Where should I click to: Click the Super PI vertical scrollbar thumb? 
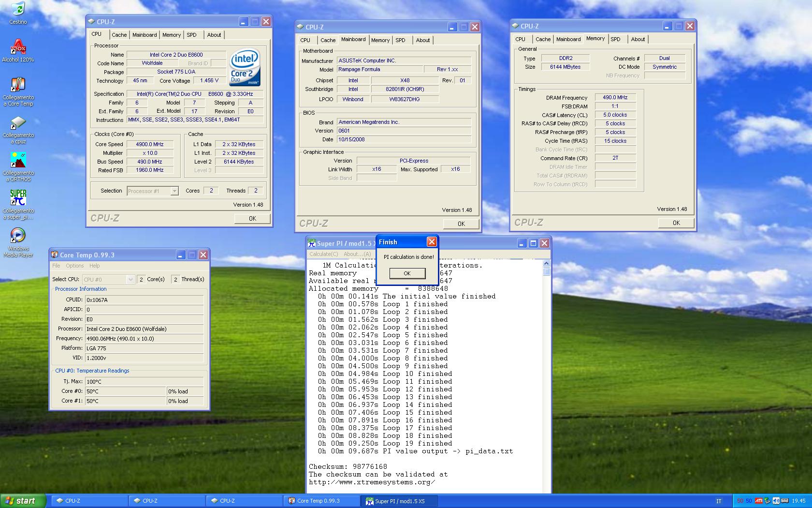click(546, 271)
